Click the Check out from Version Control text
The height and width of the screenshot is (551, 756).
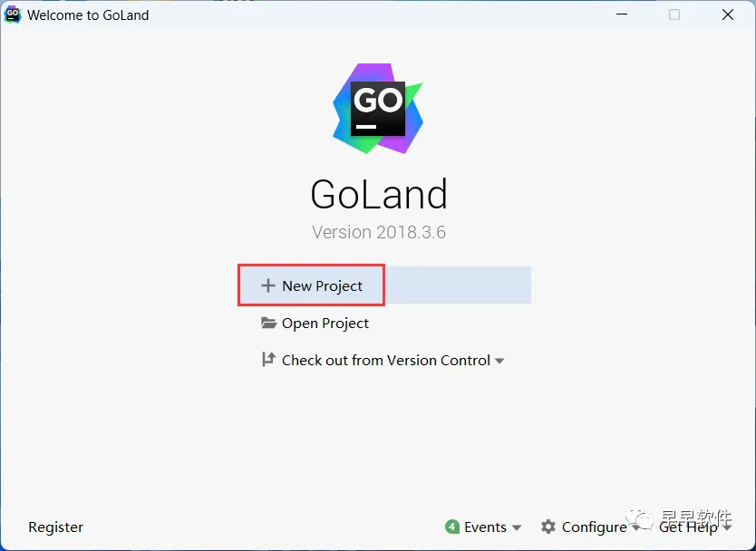386,360
